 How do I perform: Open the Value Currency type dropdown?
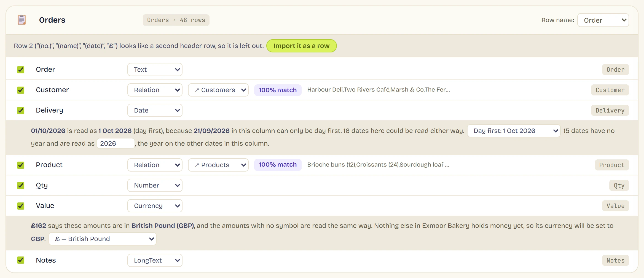[155, 206]
